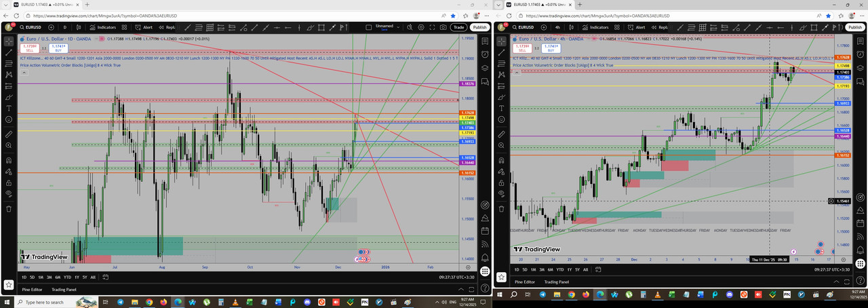Screen dimensions: 868x308
Task: Click the BUY price button, right chart
Action: (552, 48)
